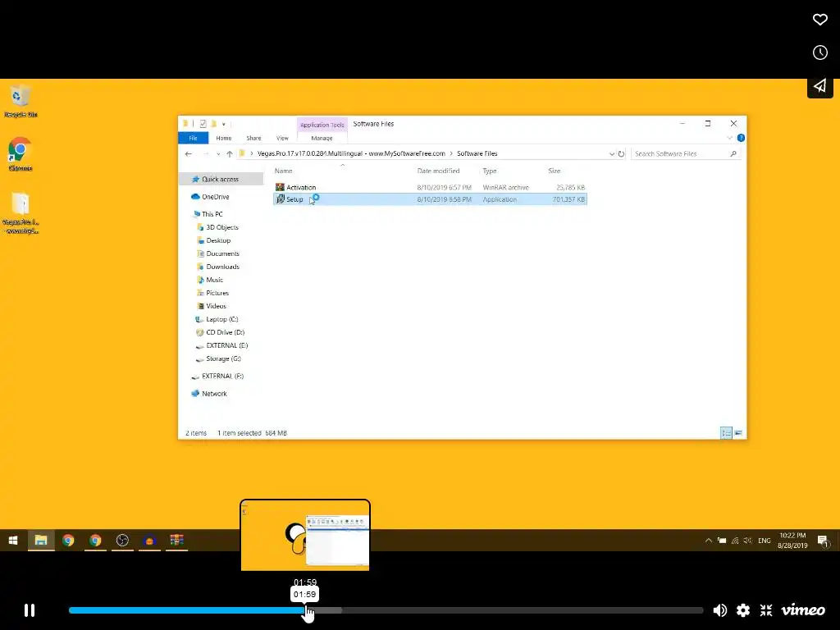Viewport: 840px width, 630px height.
Task: Open EXTERNAL (F:) drive in sidebar
Action: click(x=222, y=376)
